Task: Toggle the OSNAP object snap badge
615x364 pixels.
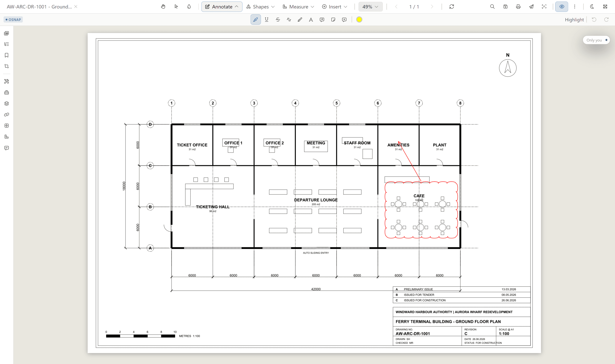Action: click(13, 20)
